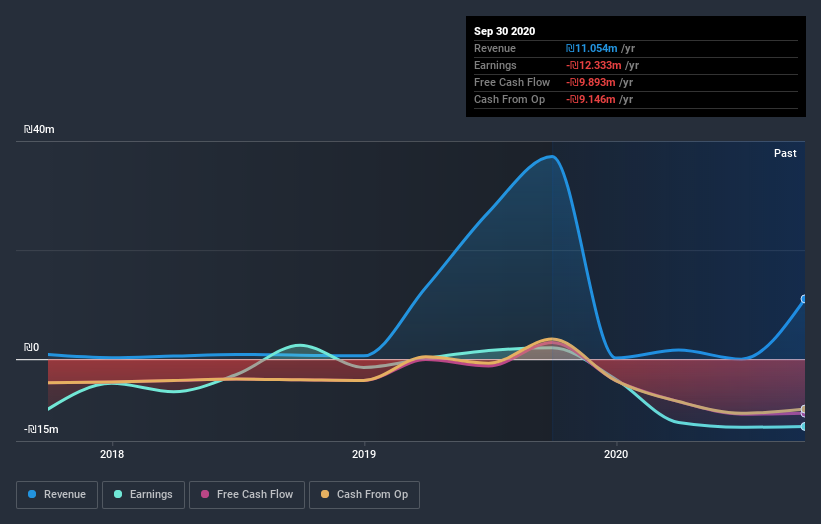Click the -₪15m y-axis label
Image resolution: width=821 pixels, height=524 pixels.
pos(41,429)
